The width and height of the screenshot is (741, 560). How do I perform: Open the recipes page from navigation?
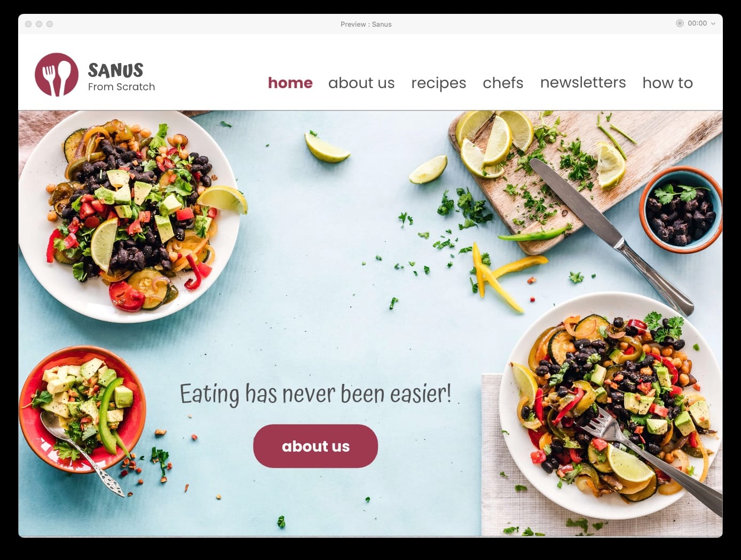tap(438, 83)
